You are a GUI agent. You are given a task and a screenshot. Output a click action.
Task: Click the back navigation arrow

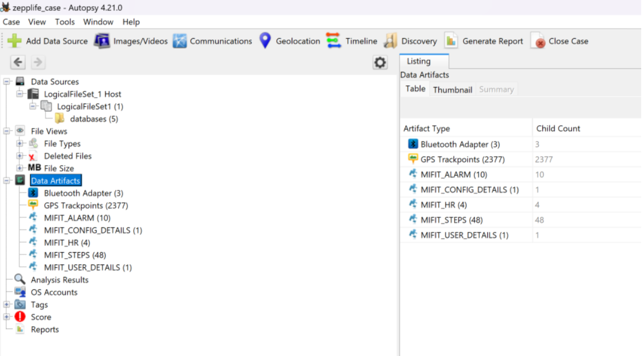pos(18,62)
